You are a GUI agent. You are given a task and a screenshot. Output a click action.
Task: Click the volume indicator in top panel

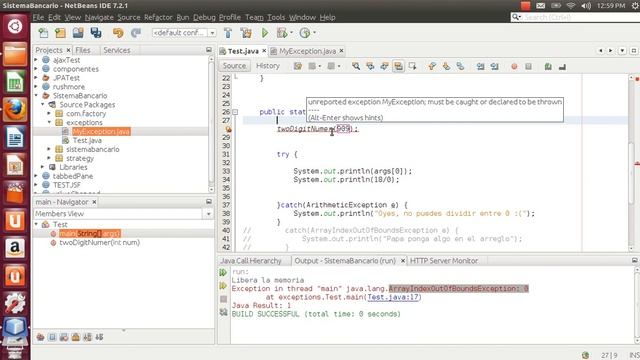[x=586, y=6]
